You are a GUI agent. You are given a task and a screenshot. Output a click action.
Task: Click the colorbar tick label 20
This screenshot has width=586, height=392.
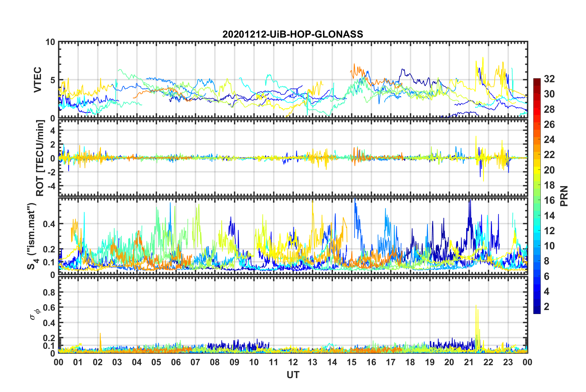tap(549, 170)
